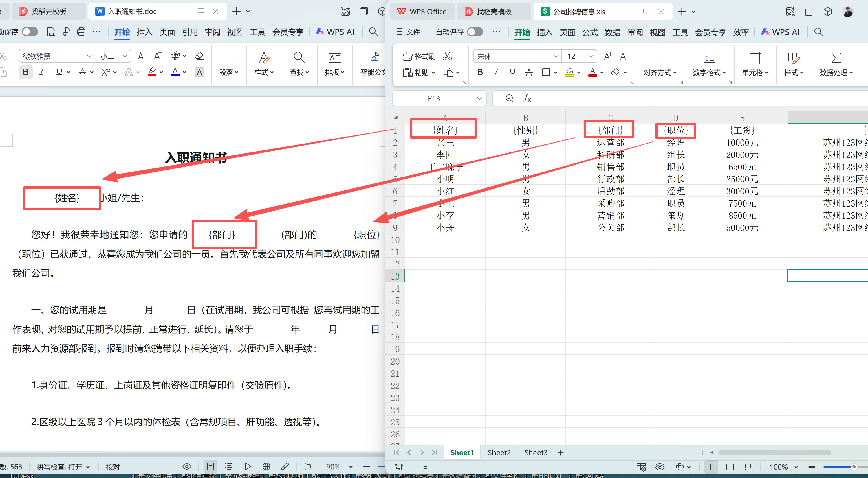This screenshot has width=868, height=478.
Task: Expand the F13 name box dropdown
Action: coord(479,98)
